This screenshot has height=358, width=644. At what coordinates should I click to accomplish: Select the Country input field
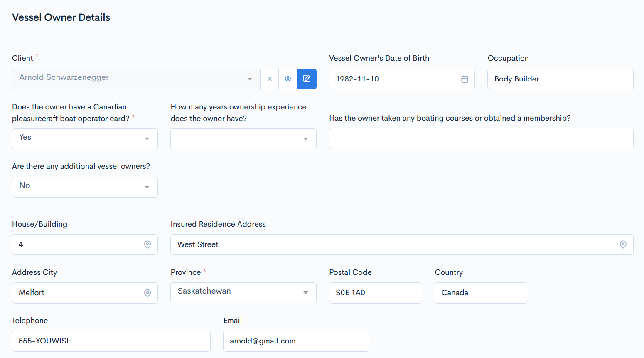pyautogui.click(x=481, y=293)
